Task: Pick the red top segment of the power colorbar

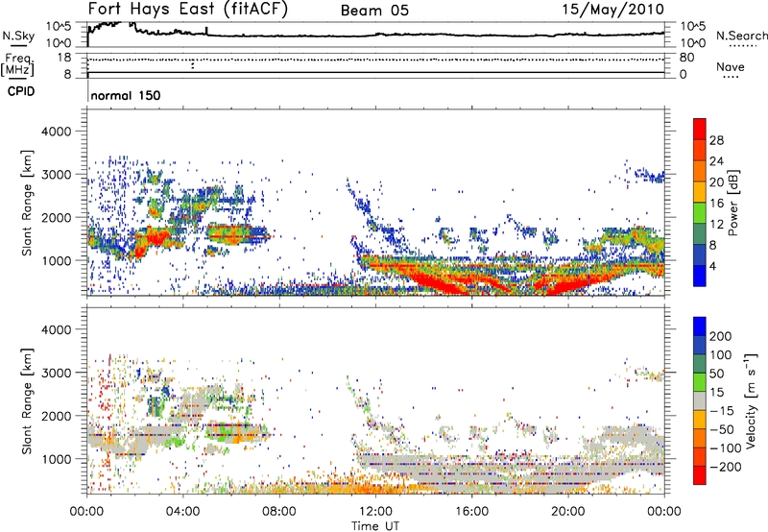Action: (700, 129)
